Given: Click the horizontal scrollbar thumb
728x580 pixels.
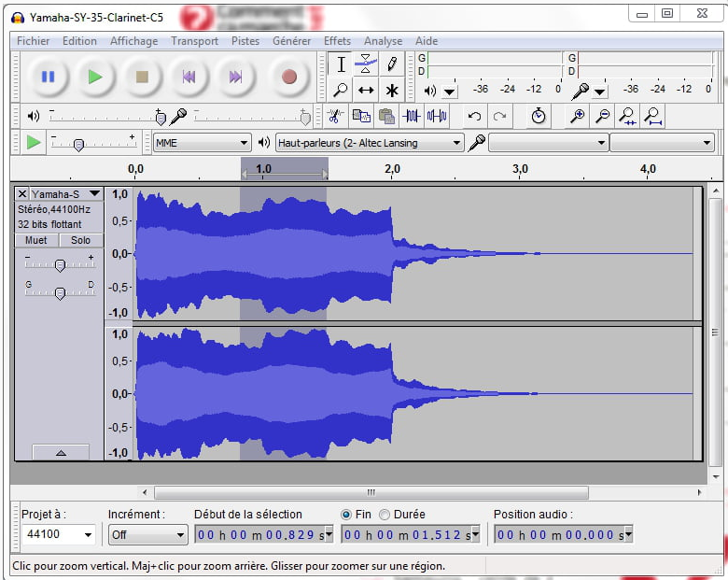Looking at the screenshot, I should pos(371,492).
